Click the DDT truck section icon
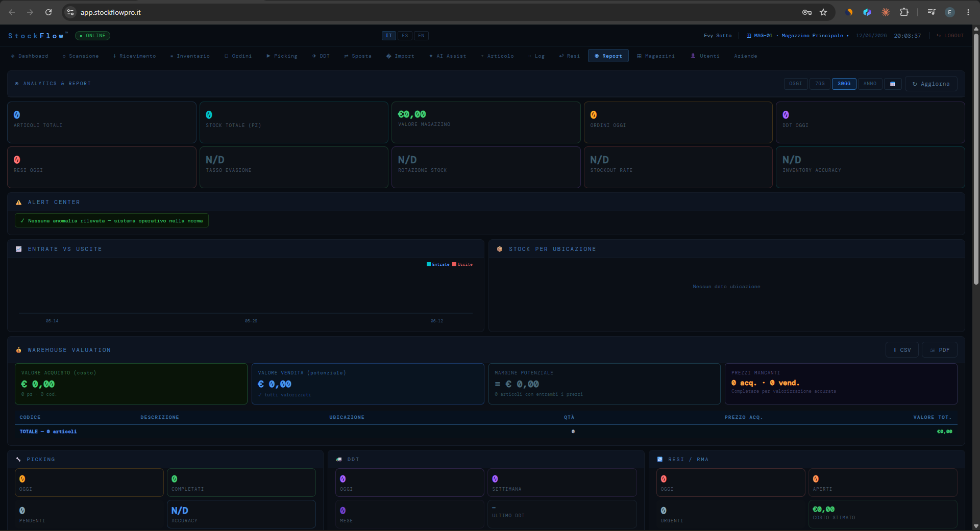 pos(339,459)
